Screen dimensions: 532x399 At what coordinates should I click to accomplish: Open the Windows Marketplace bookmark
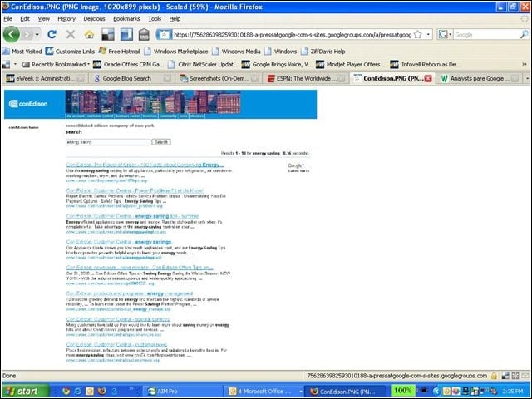(x=176, y=52)
